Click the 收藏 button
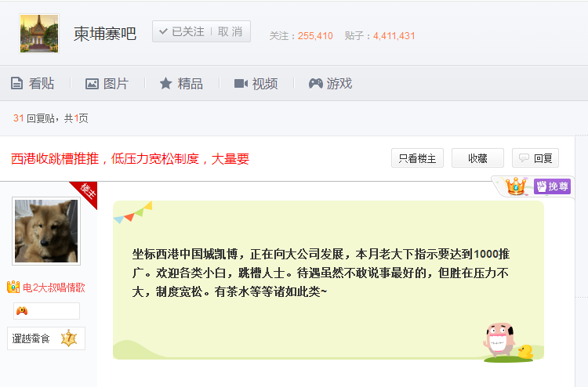This screenshot has width=588, height=387. tap(477, 158)
